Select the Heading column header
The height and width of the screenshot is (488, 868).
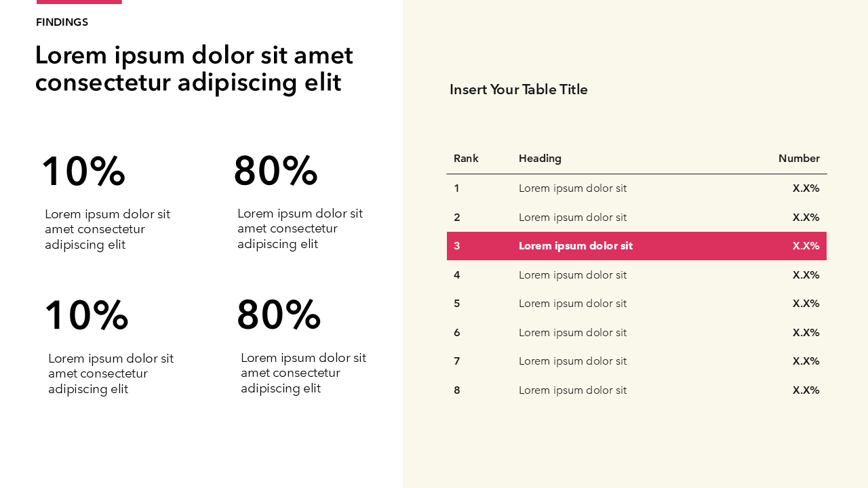[x=540, y=159]
